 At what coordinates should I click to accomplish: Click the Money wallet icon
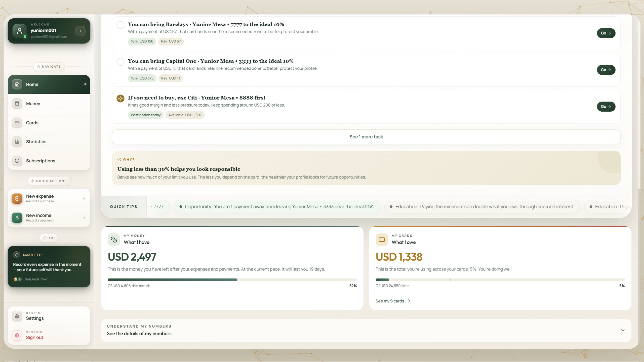click(x=17, y=104)
